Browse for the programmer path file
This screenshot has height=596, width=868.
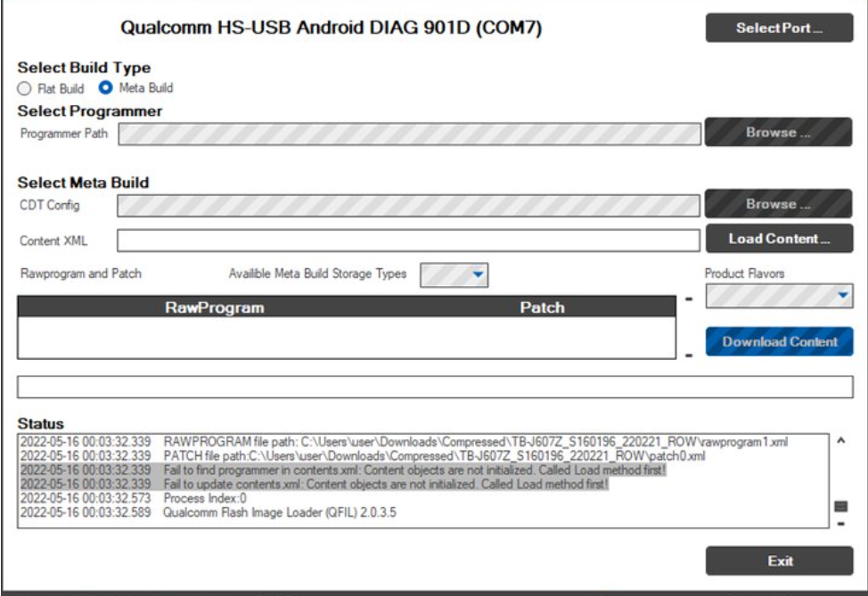[x=778, y=132]
